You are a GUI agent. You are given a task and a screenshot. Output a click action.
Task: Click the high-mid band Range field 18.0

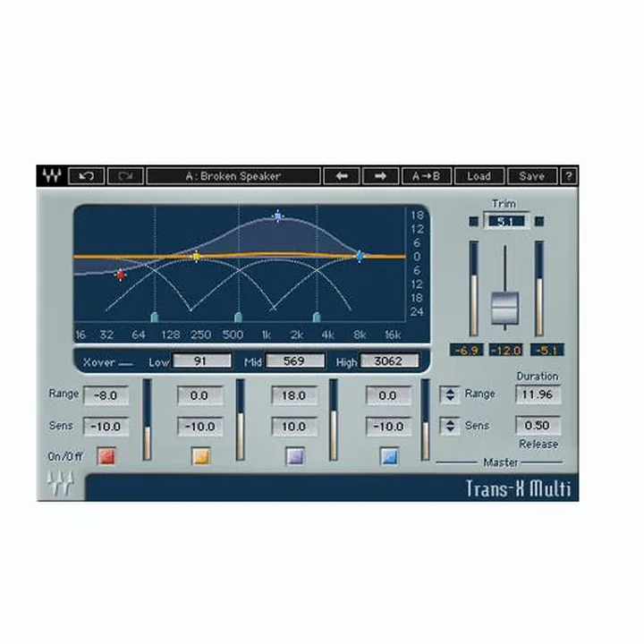(x=294, y=395)
